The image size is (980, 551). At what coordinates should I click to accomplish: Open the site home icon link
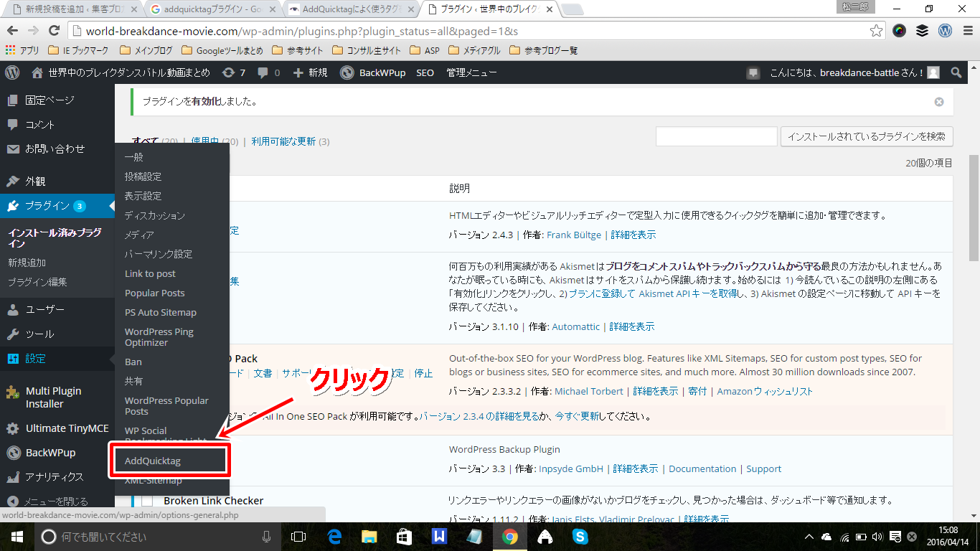pos(37,72)
